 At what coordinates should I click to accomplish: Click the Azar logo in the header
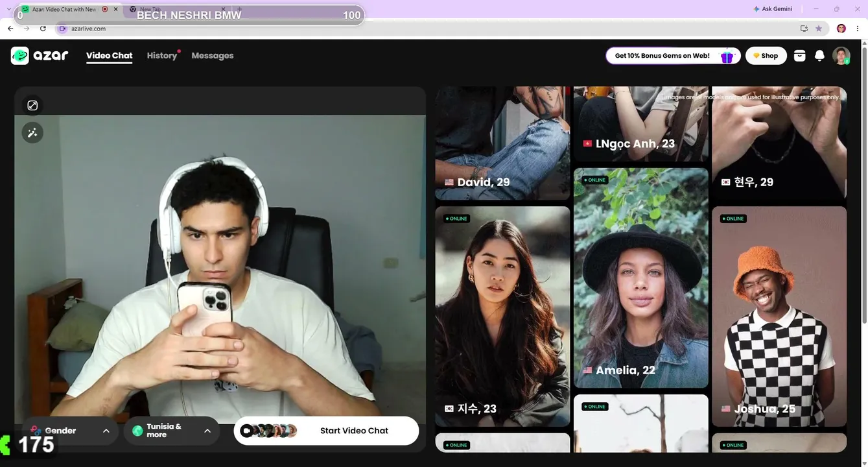tap(40, 56)
